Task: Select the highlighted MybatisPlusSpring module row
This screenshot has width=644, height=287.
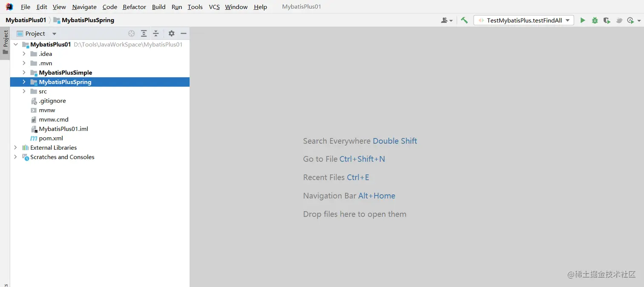Action: coord(100,82)
